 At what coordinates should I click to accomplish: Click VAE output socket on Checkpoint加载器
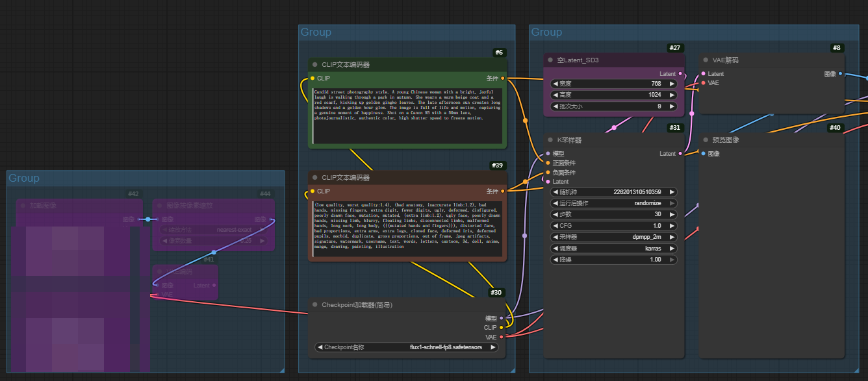pos(501,337)
